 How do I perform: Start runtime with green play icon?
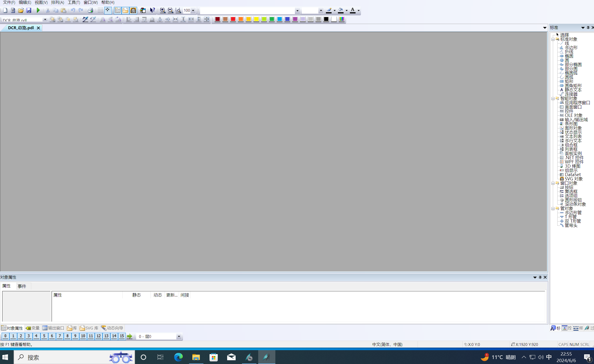pos(38,10)
